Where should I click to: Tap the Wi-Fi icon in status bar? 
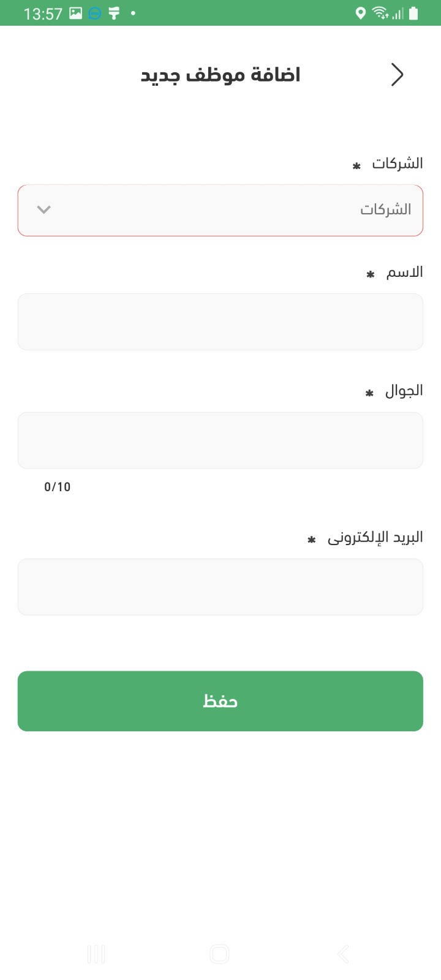pos(380,13)
